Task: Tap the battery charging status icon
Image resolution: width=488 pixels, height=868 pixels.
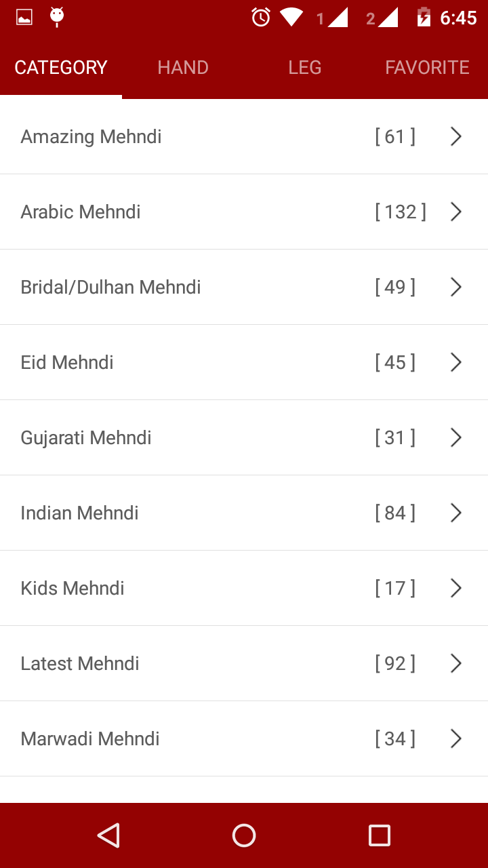Action: tap(424, 18)
